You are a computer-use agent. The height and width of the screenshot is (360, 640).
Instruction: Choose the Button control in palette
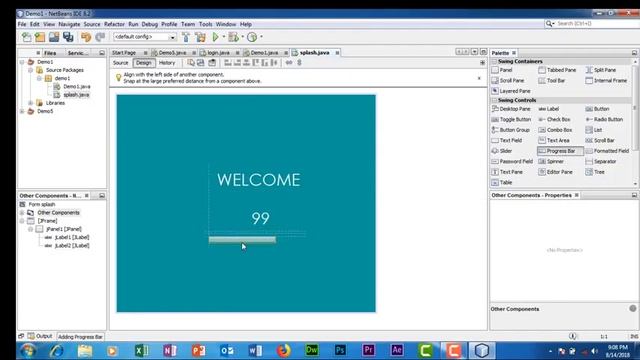click(x=598, y=109)
